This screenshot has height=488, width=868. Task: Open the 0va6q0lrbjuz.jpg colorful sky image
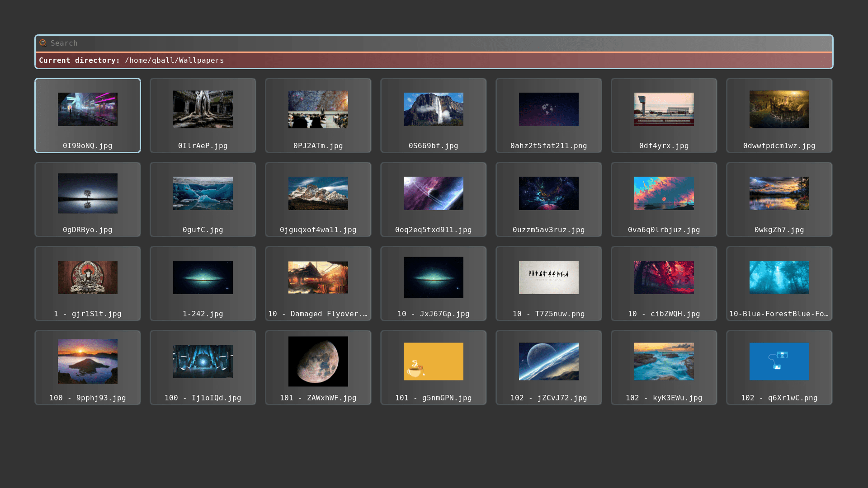pyautogui.click(x=664, y=199)
